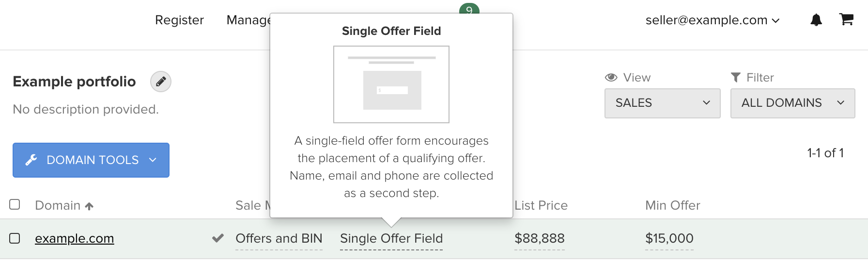Open the notifications bell icon
The height and width of the screenshot is (264, 868).
pyautogui.click(x=816, y=20)
